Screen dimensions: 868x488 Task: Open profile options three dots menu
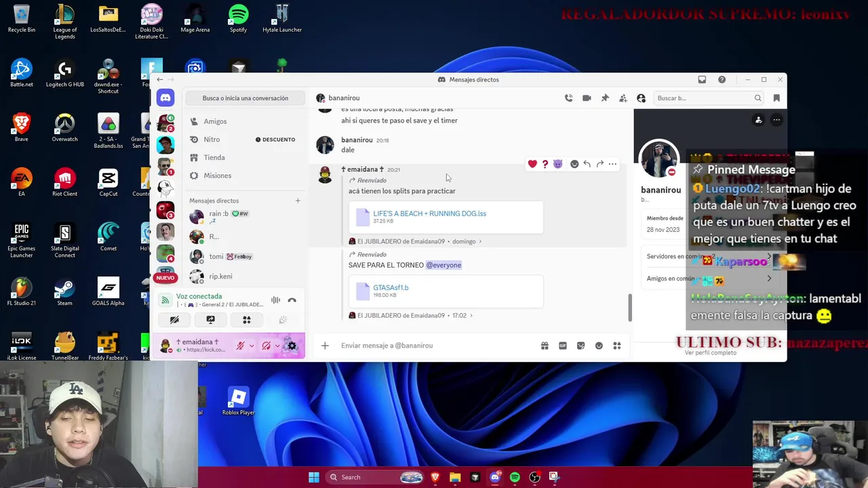point(776,120)
